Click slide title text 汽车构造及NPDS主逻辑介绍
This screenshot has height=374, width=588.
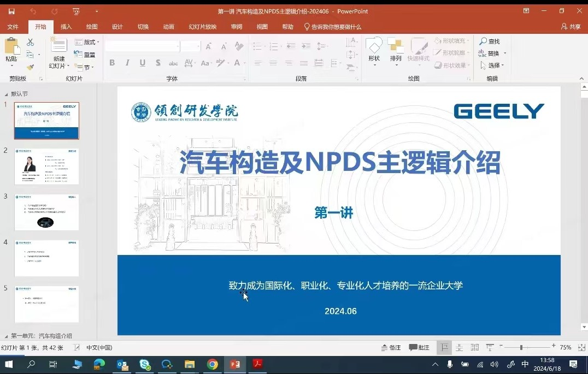coord(340,162)
